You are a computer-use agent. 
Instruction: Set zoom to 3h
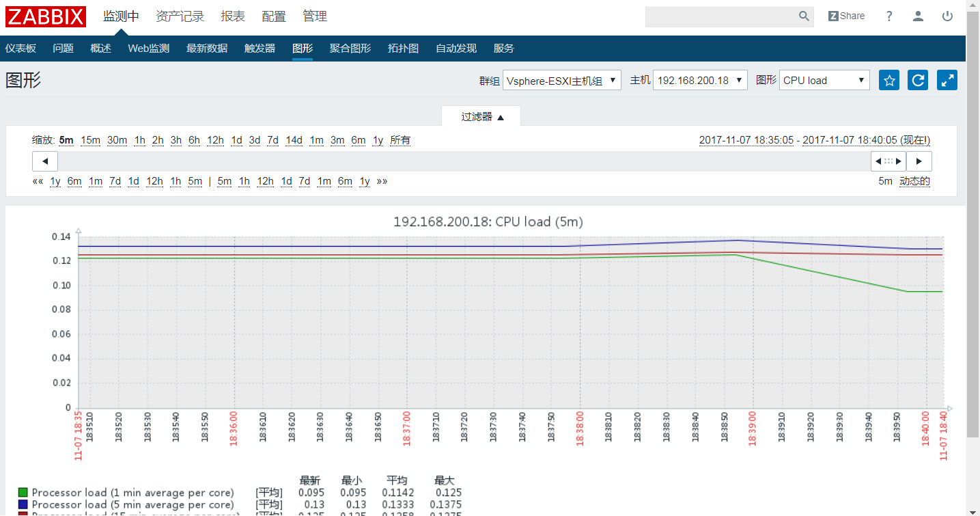[x=176, y=140]
